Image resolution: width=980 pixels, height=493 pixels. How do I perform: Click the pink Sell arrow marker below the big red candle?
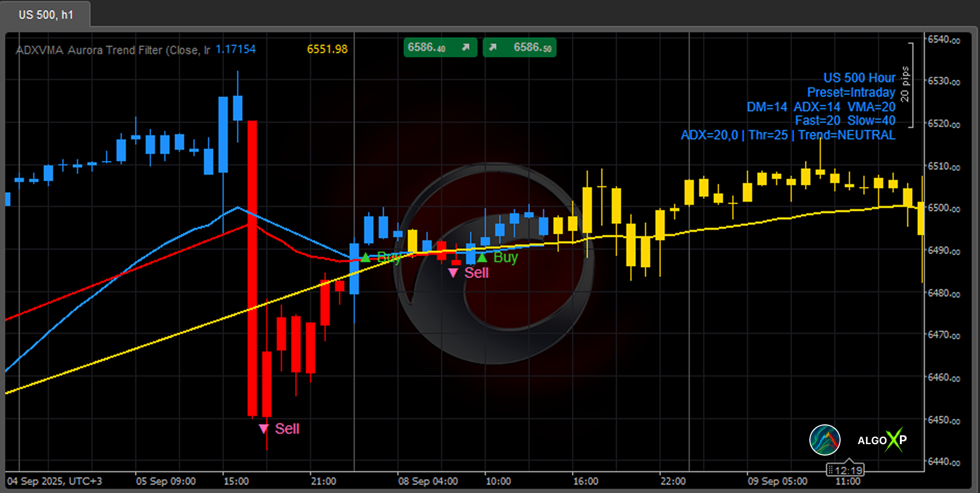tap(264, 429)
